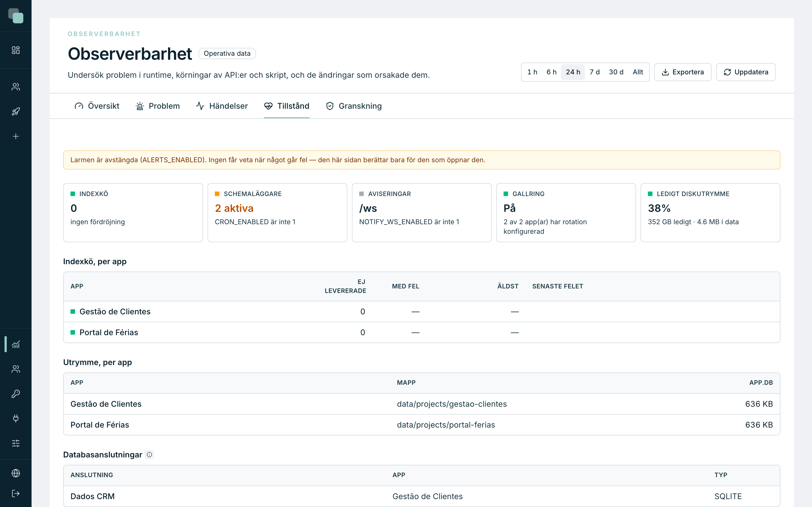Click the info icon beside Databasanslutningar
The image size is (812, 507).
tap(150, 455)
